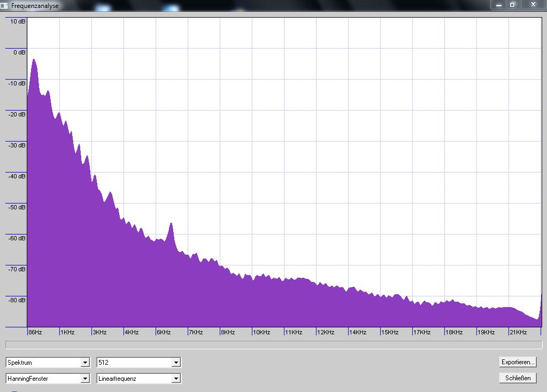Viewport: 547px width, 392px height.
Task: Click the 7KHz frequency label
Action: 196,332
